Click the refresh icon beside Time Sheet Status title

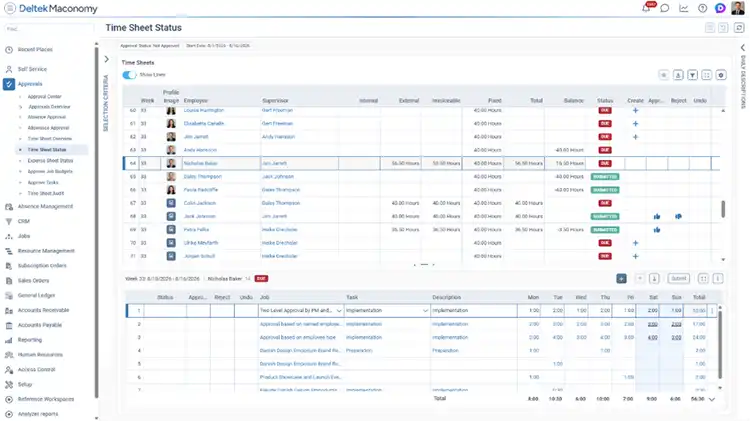click(x=739, y=28)
